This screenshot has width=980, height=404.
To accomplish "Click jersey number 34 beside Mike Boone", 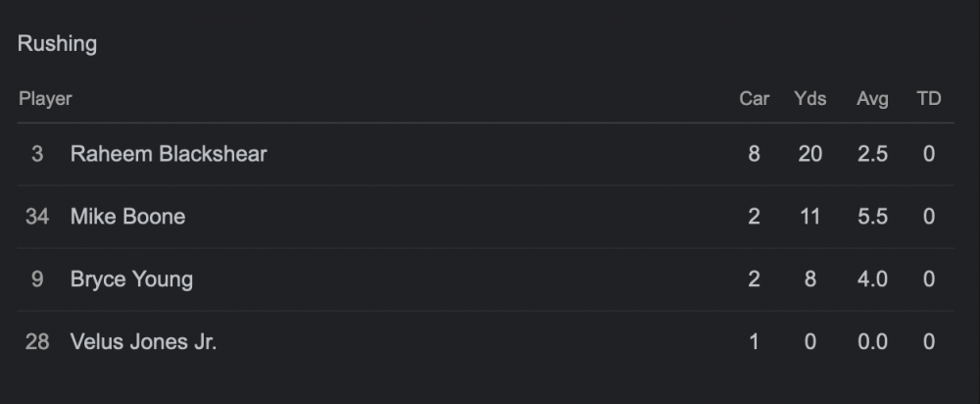I will click(37, 217).
